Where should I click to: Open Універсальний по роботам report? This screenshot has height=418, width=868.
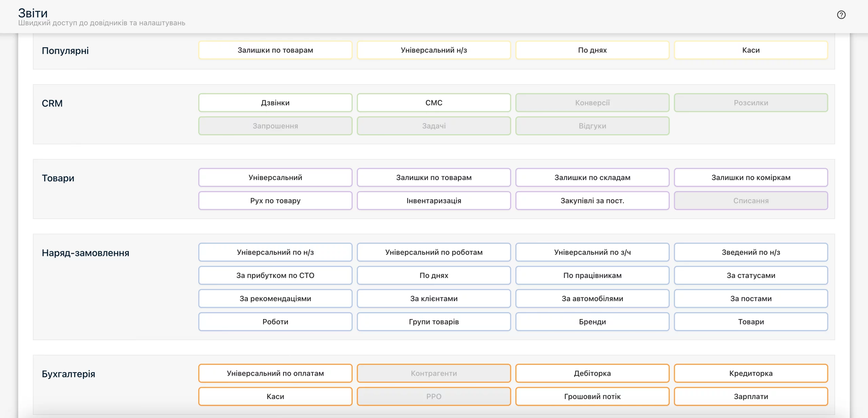click(x=434, y=252)
